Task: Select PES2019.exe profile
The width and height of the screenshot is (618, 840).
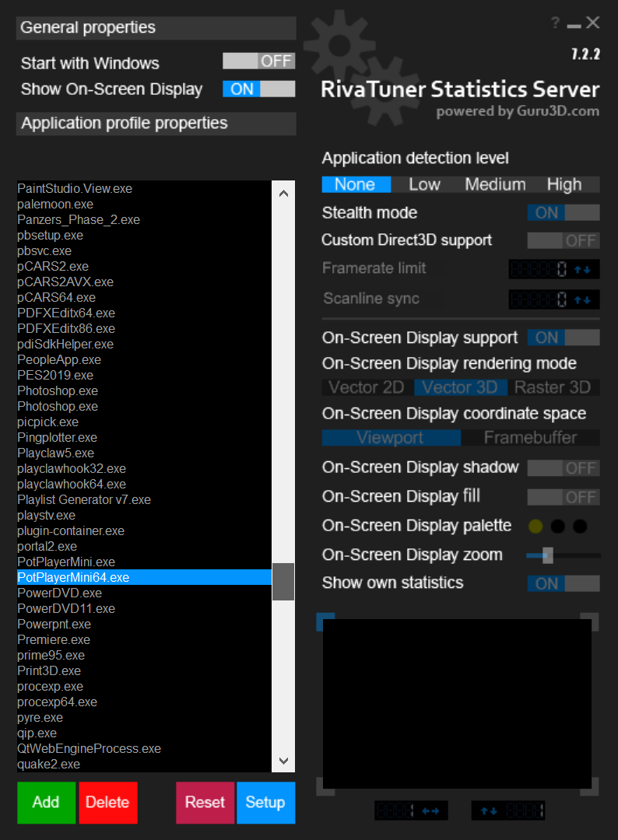Action: tap(144, 375)
